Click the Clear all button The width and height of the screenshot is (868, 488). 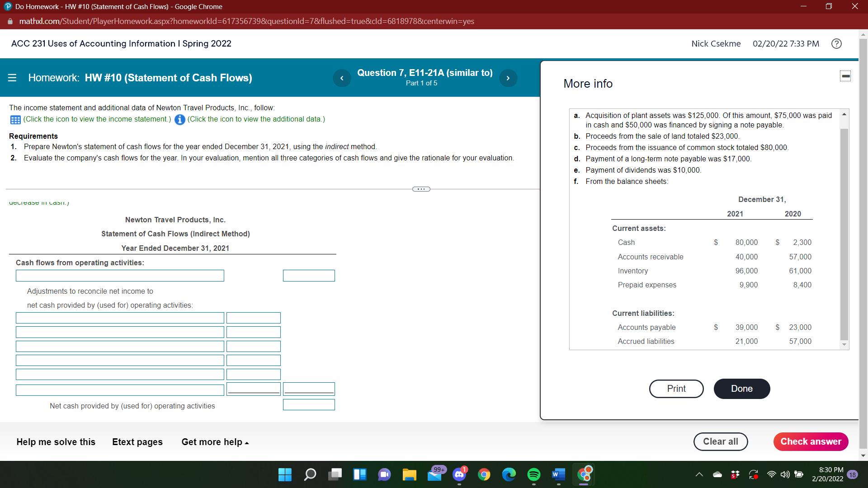pos(720,441)
